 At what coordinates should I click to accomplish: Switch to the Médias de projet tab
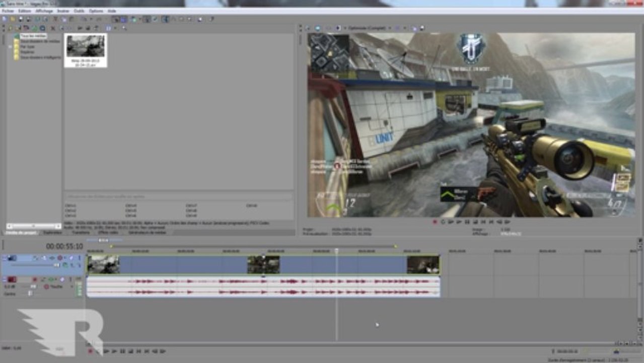tap(21, 233)
